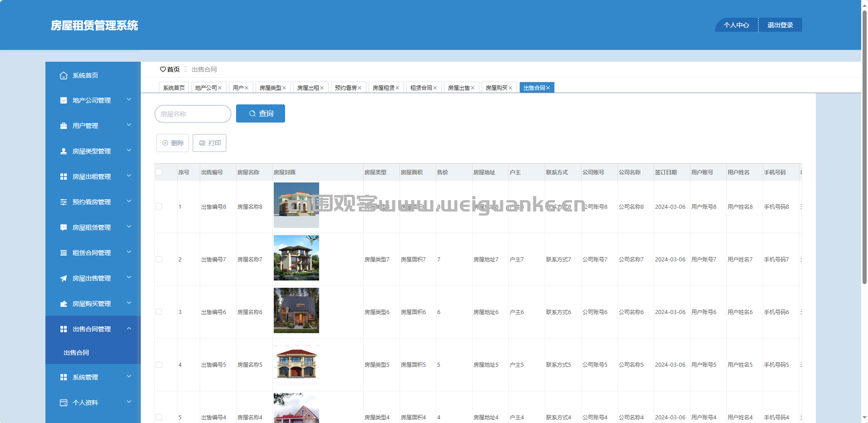Viewport: 868px width, 423px height.
Task: Close the 用户 tab with its X
Action: (247, 88)
